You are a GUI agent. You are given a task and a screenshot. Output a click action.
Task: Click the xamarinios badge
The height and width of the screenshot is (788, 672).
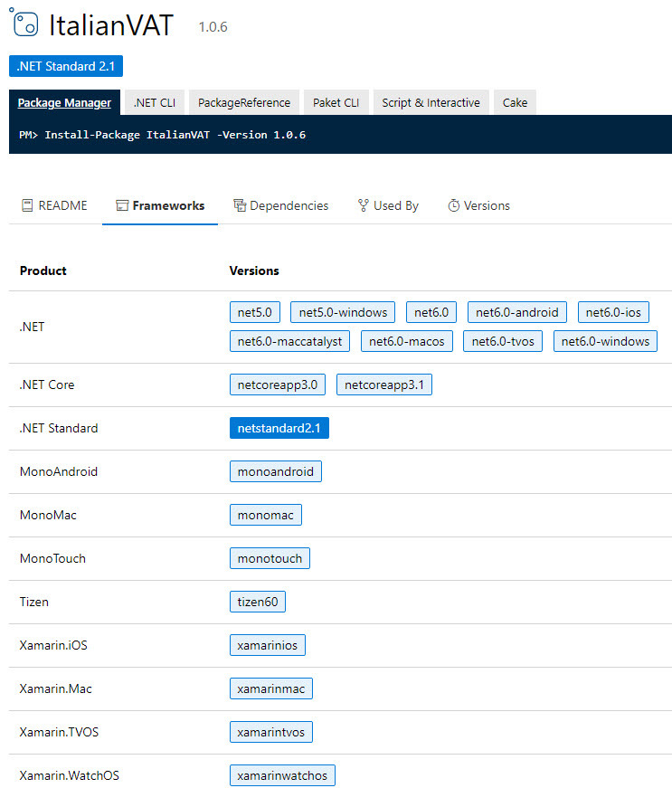click(x=267, y=645)
